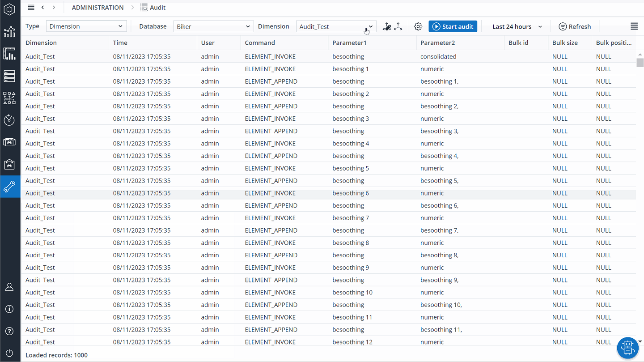
Task: Click the power/logout icon at sidebar bottom
Action: point(9,353)
